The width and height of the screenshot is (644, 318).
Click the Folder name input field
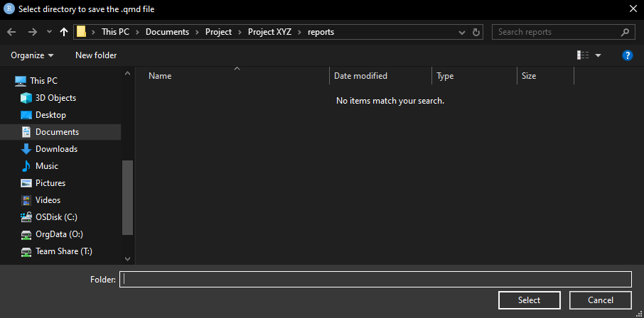(375, 279)
